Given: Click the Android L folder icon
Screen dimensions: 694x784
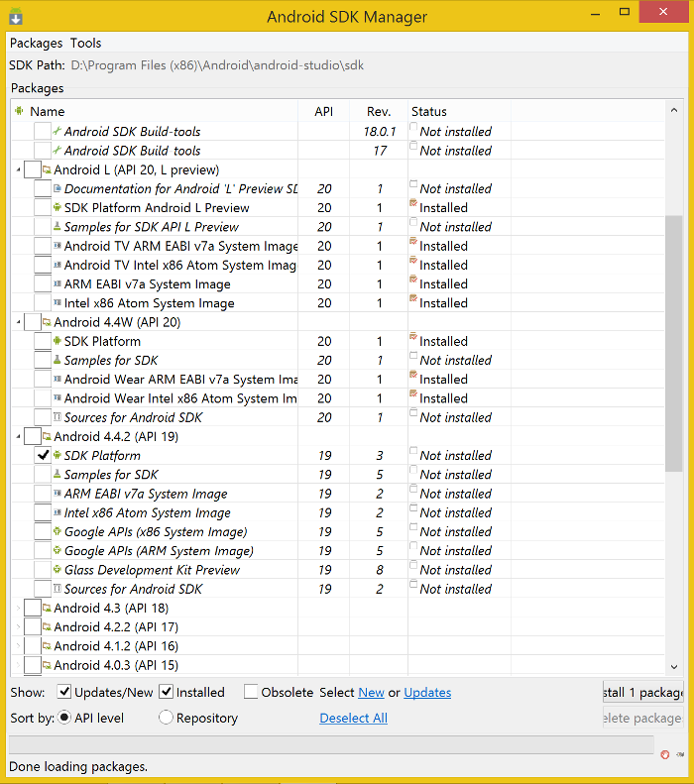Looking at the screenshot, I should pos(47,169).
